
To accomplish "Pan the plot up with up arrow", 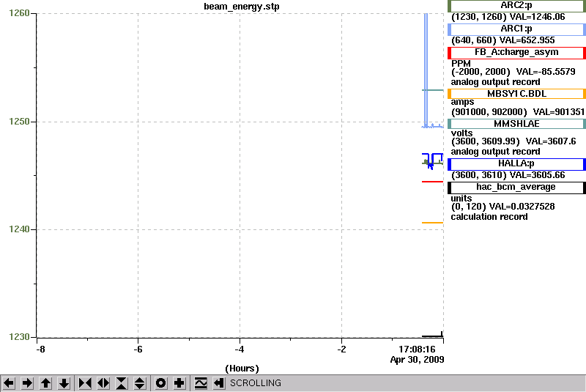I will [x=45, y=383].
